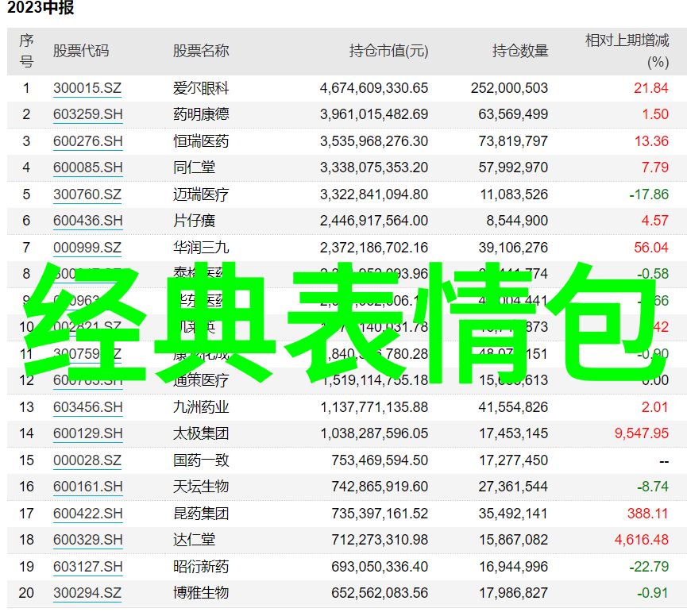This screenshot has height=616, width=687.
Task: Select stock name 药明康德
Action: tap(201, 114)
